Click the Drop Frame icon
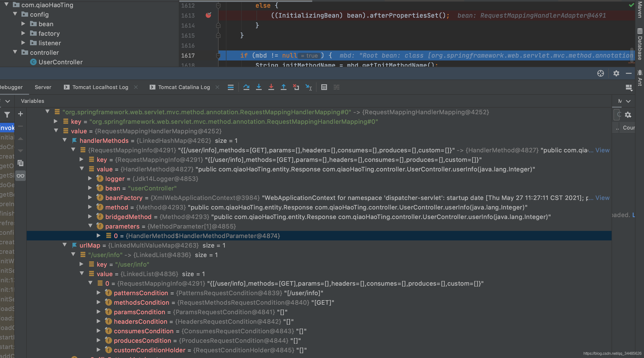644x358 pixels. [296, 87]
